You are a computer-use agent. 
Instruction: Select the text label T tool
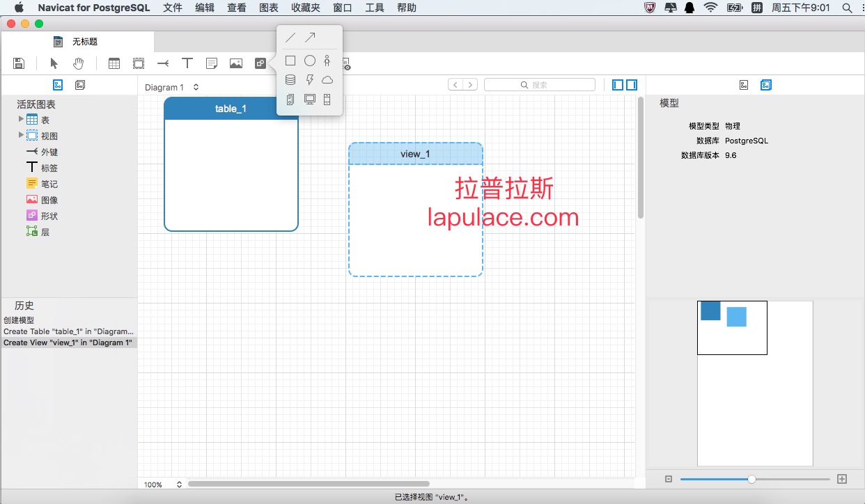pos(187,63)
